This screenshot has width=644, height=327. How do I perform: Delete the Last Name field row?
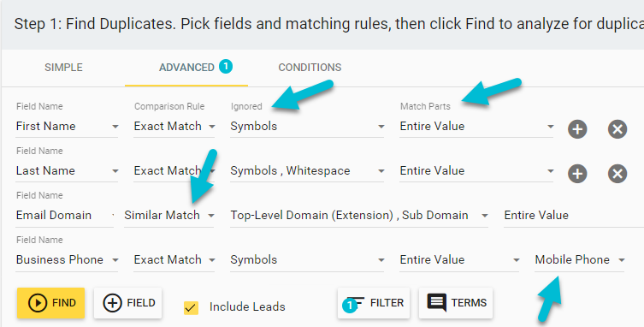tap(617, 174)
